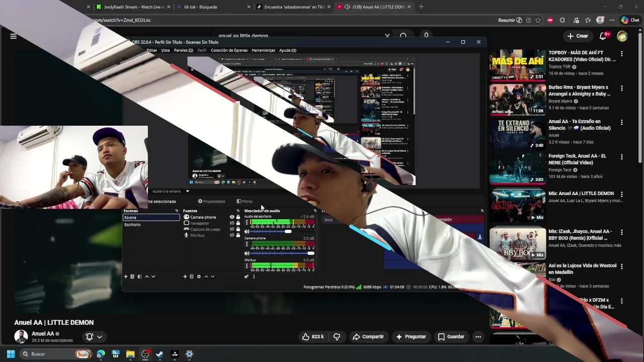Delete the selected scene with the trash icon
The height and width of the screenshot is (362, 644).
132,277
